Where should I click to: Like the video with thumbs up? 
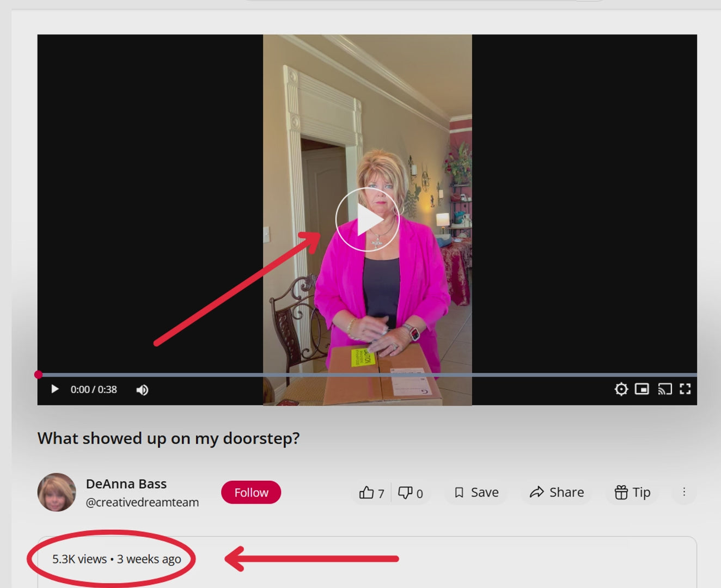(x=371, y=493)
